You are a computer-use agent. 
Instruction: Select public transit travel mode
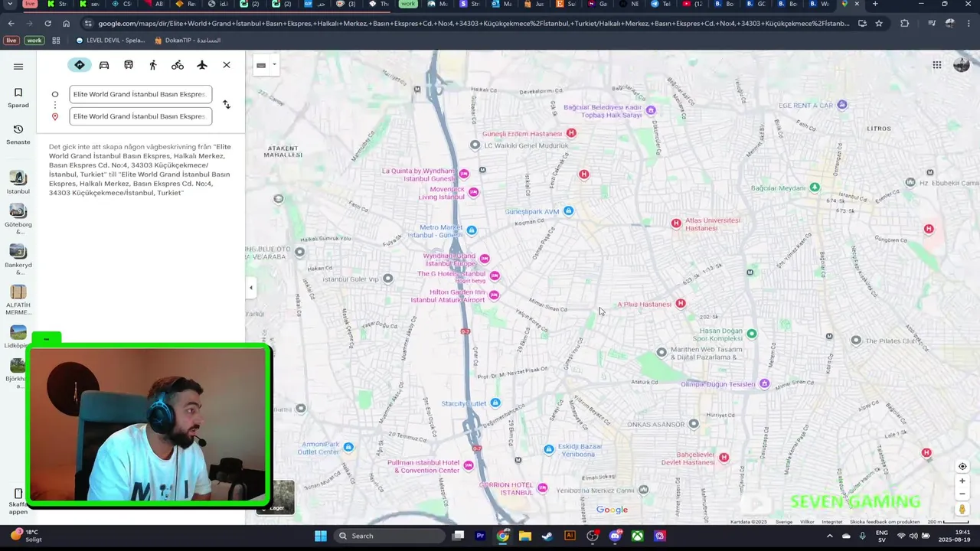point(129,65)
